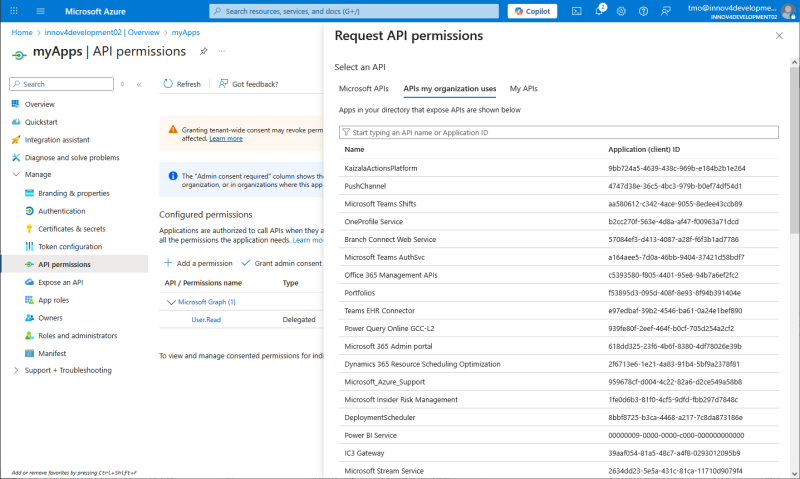
Task: Open Cloud Shell from the top bar
Action: pos(577,11)
